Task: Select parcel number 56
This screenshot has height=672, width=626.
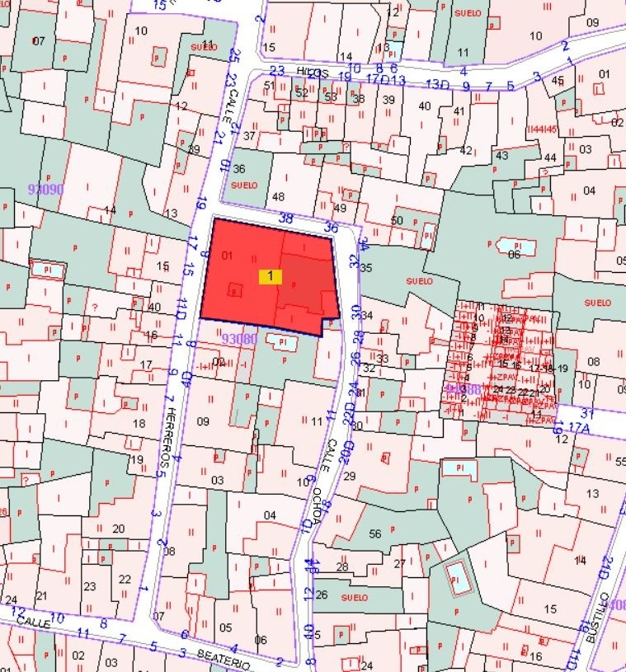Action: click(375, 533)
